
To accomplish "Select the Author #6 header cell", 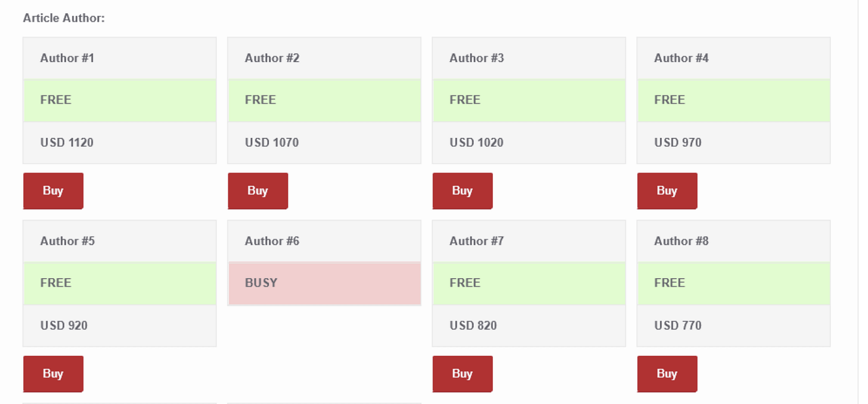I will [324, 242].
